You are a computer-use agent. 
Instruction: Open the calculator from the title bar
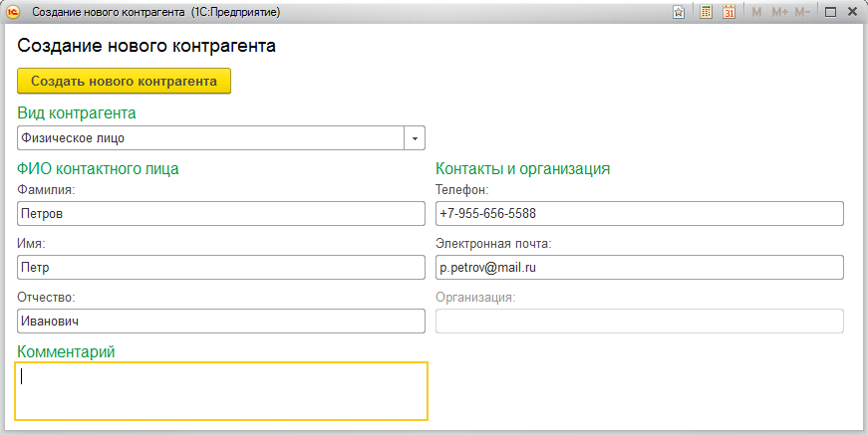(x=706, y=12)
